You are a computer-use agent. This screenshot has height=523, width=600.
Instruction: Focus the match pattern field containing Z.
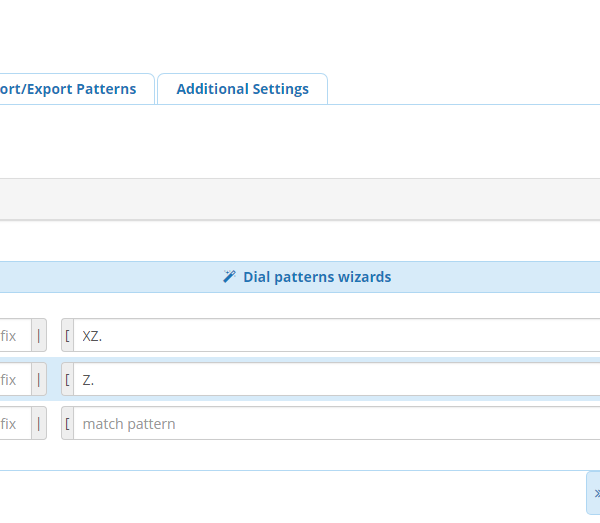[x=338, y=380]
